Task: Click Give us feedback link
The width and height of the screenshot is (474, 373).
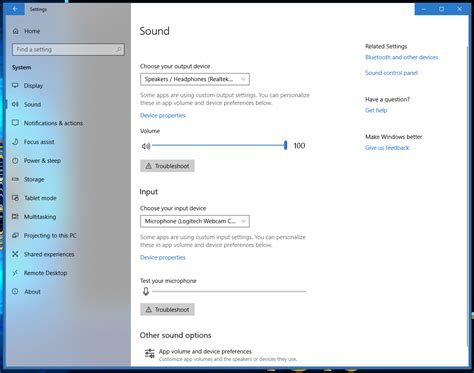Action: [387, 148]
